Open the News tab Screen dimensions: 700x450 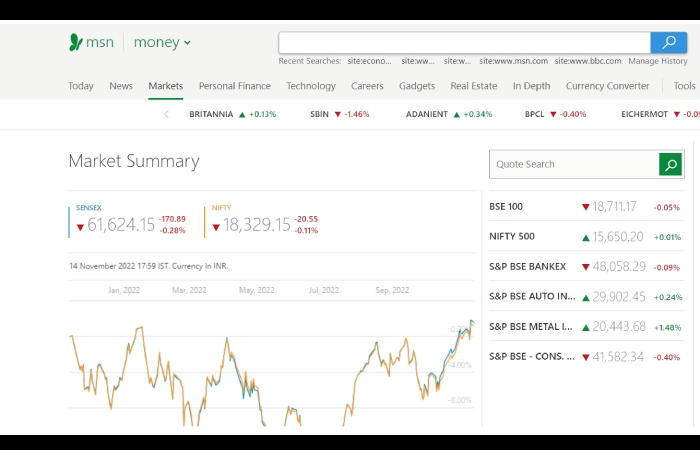(121, 86)
